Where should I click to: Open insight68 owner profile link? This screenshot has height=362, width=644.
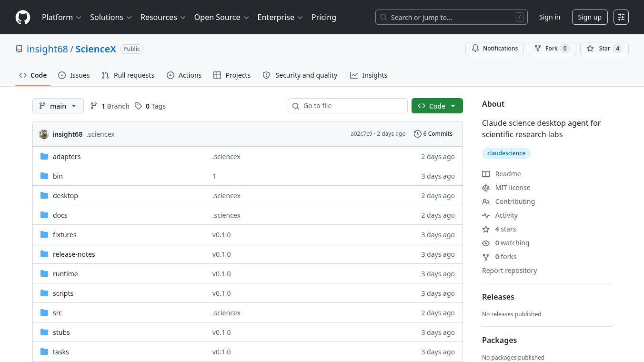coord(47,49)
